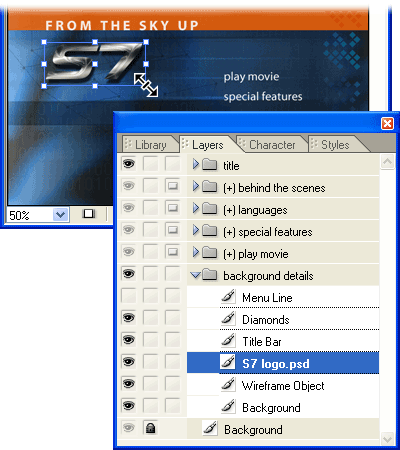This screenshot has height=450, width=400.
Task: Click the play movie menu button in the preview
Action: [x=251, y=77]
